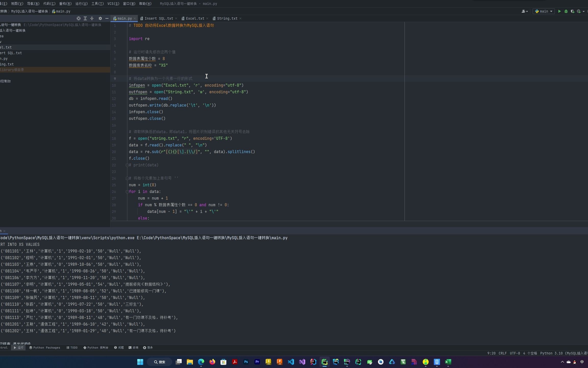Open the 终端 tool window
The width and height of the screenshot is (588, 368).
pyautogui.click(x=133, y=348)
